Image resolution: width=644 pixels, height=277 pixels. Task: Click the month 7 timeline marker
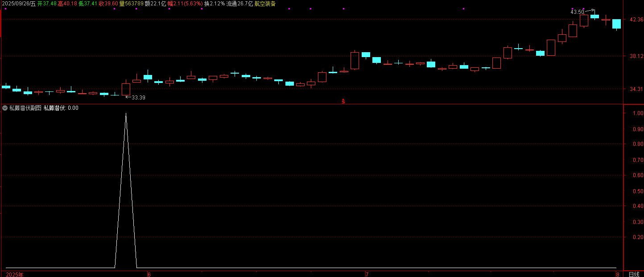pos(367,274)
